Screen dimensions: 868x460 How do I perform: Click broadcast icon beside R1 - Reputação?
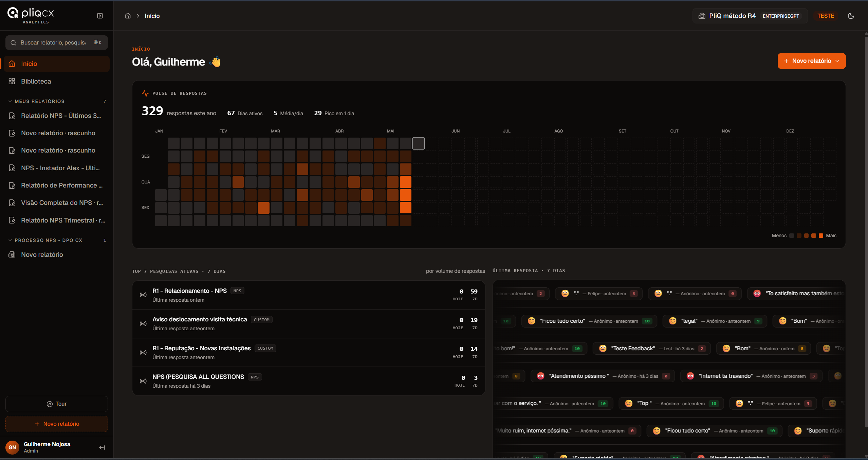click(x=143, y=352)
